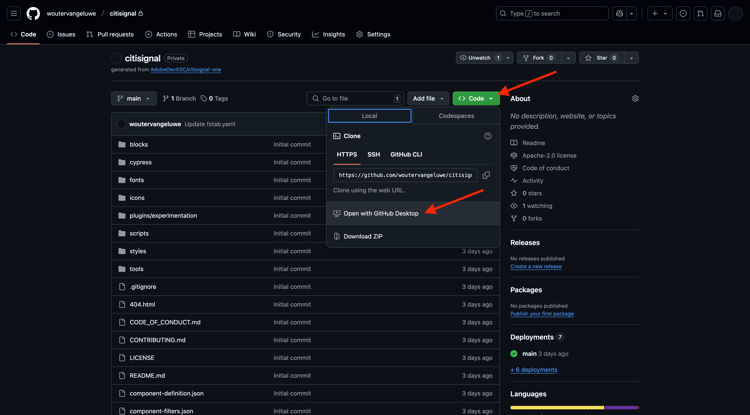
Task: Open the Wiki tab
Action: [244, 34]
